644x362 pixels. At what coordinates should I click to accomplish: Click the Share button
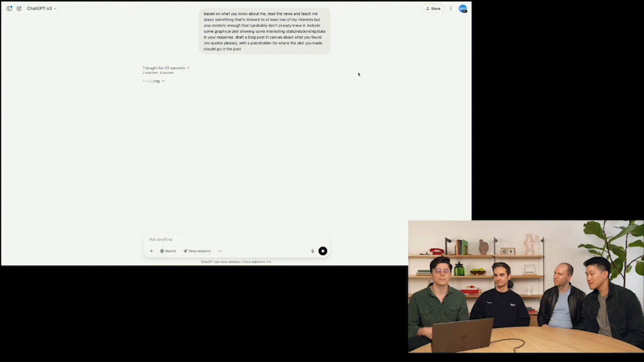(x=433, y=8)
